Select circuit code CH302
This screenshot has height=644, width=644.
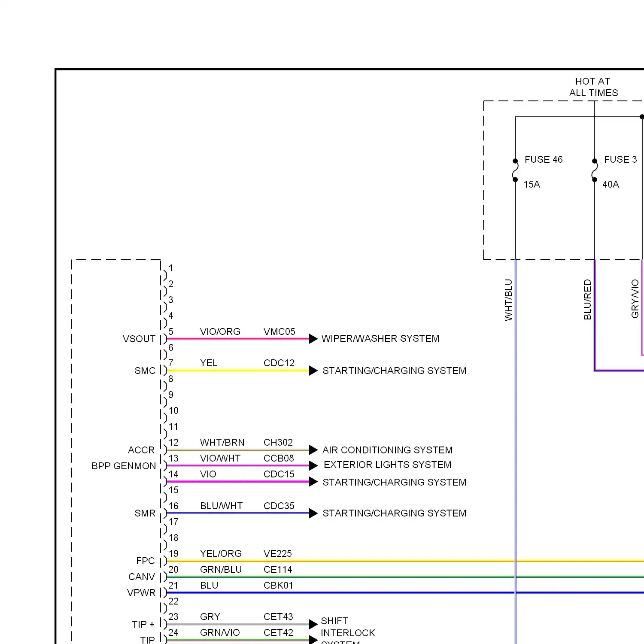tap(278, 442)
